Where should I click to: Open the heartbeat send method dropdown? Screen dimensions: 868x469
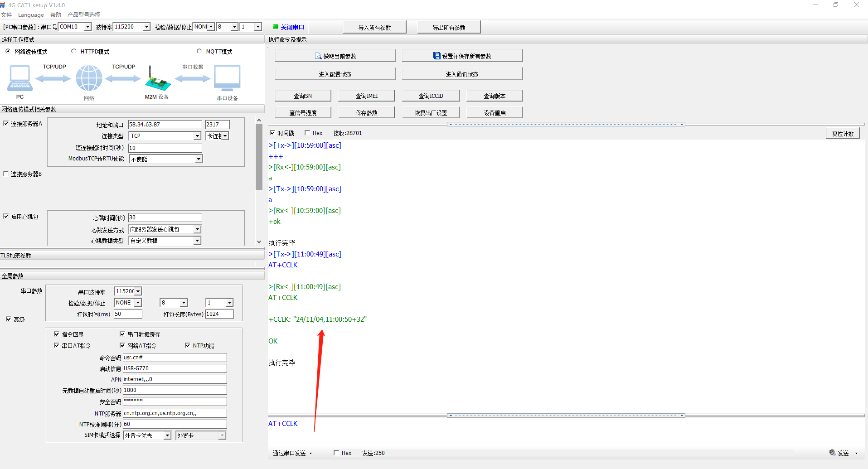point(197,229)
